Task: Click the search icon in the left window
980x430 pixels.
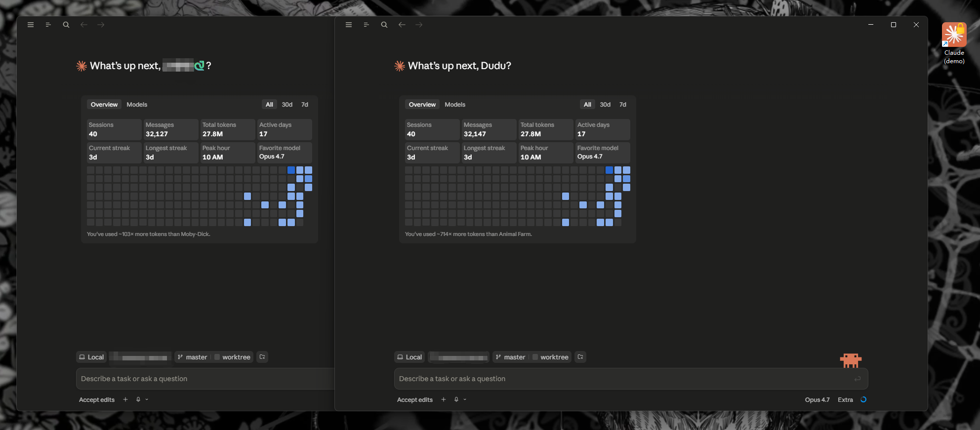Action: [66, 25]
